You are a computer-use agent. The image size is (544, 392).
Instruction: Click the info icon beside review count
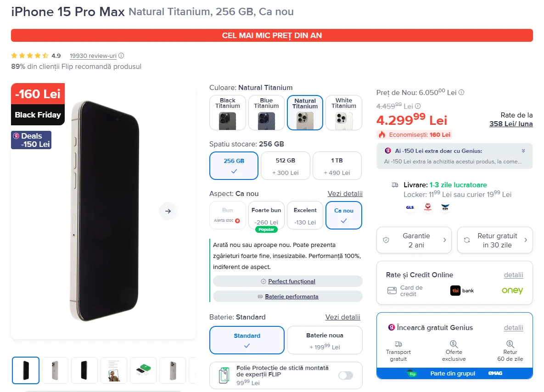click(121, 56)
